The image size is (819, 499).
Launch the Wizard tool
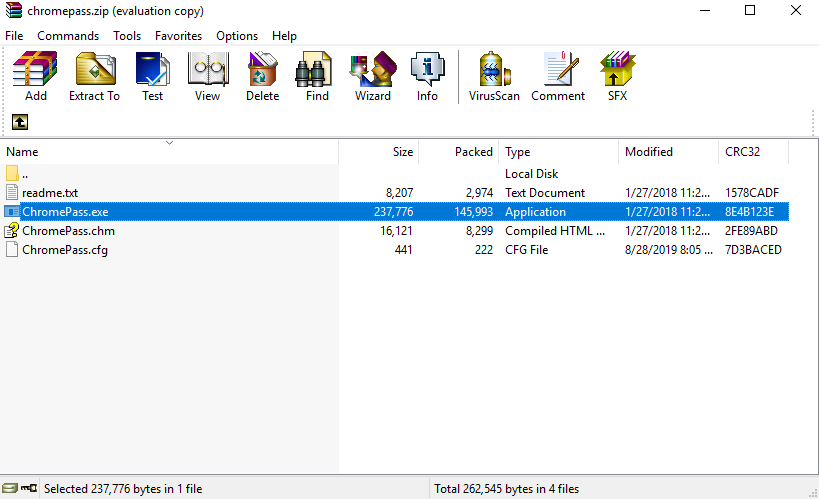point(372,76)
